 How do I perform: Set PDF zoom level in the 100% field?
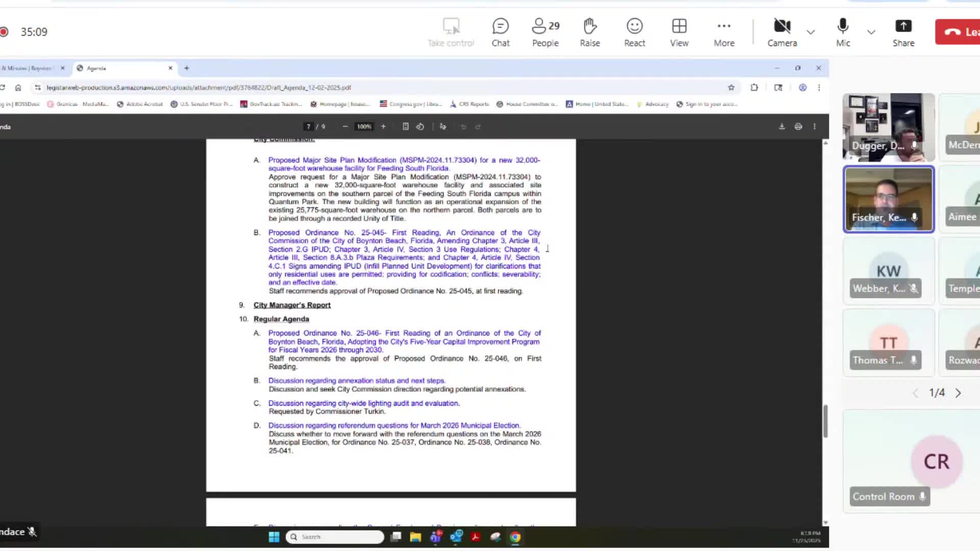364,126
